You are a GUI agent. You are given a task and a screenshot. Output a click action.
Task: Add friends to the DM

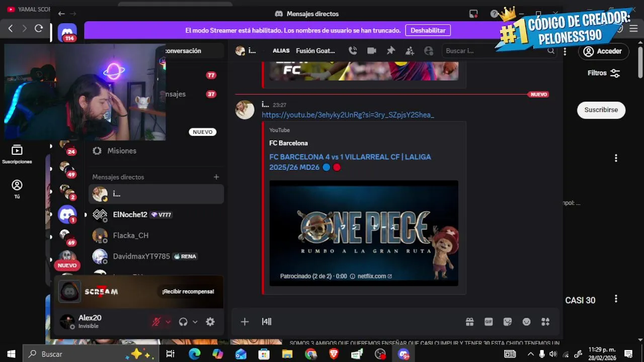410,51
